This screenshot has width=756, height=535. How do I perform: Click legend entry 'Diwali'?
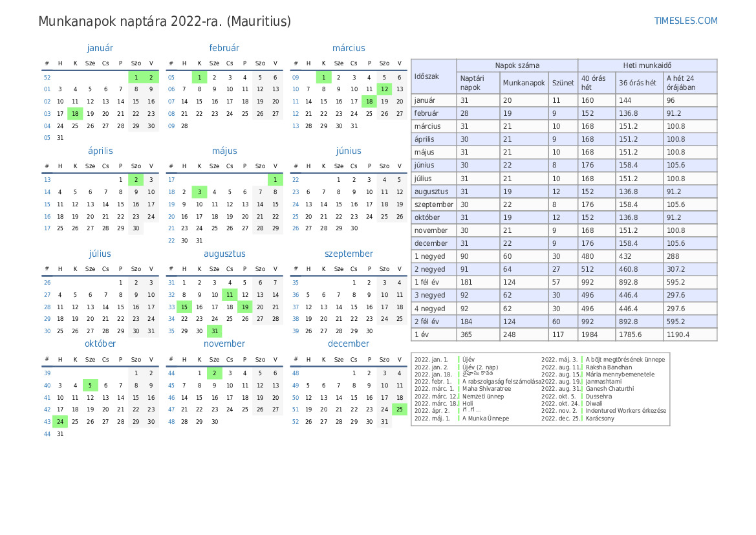click(x=594, y=404)
